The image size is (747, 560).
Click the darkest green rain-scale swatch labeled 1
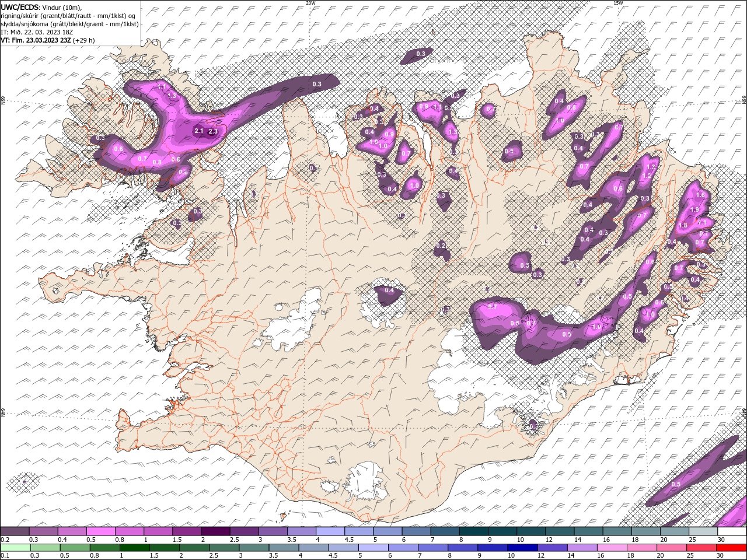[135, 548]
